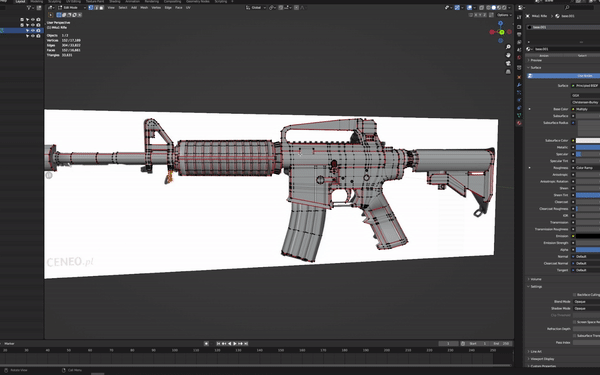Click the Use Nodes button
Screen dimensions: 600x375
coord(564,76)
